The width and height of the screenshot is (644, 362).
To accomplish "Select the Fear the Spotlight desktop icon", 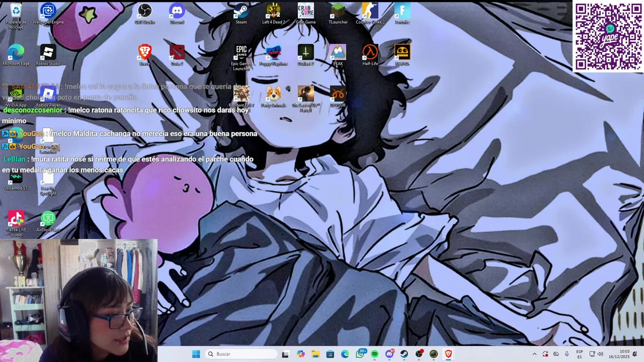I will pyautogui.click(x=48, y=183).
